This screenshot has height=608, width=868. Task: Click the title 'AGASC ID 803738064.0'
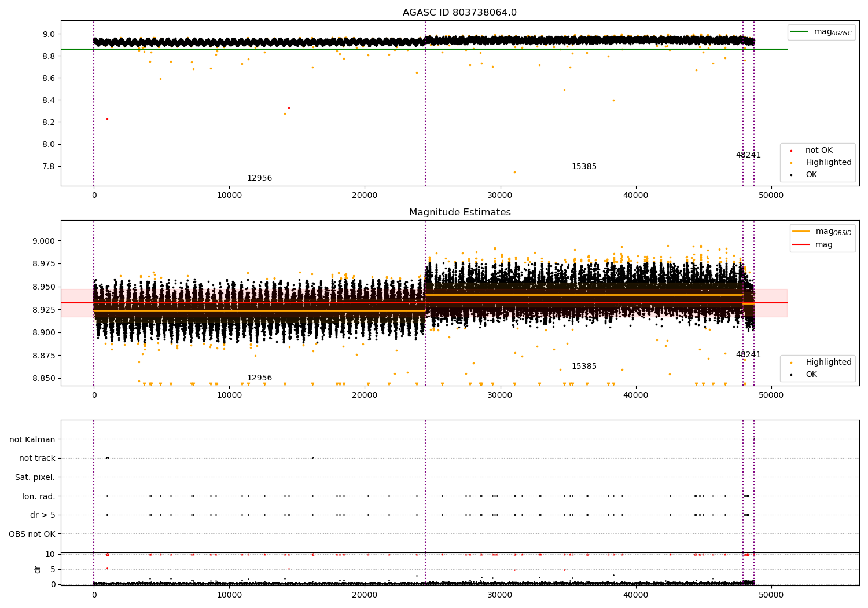tap(459, 13)
